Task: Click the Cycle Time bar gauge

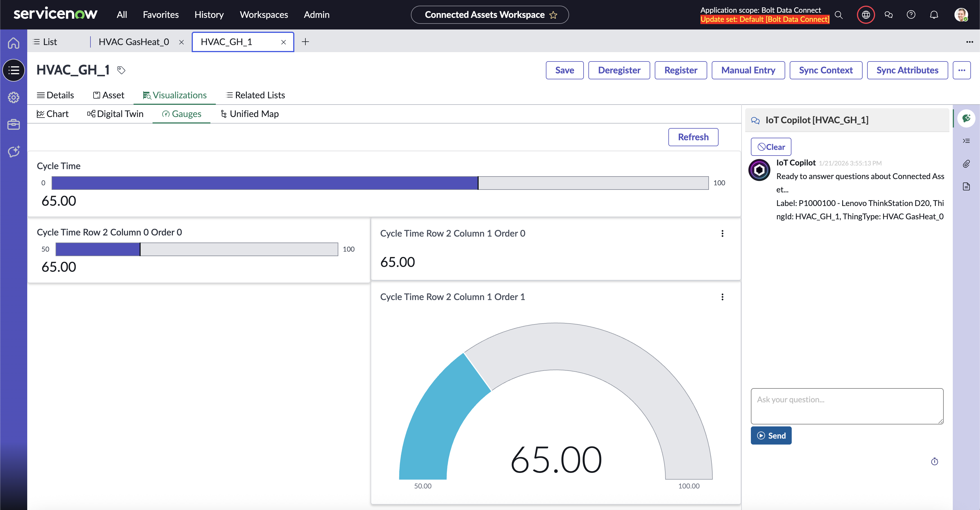Action: [x=380, y=183]
